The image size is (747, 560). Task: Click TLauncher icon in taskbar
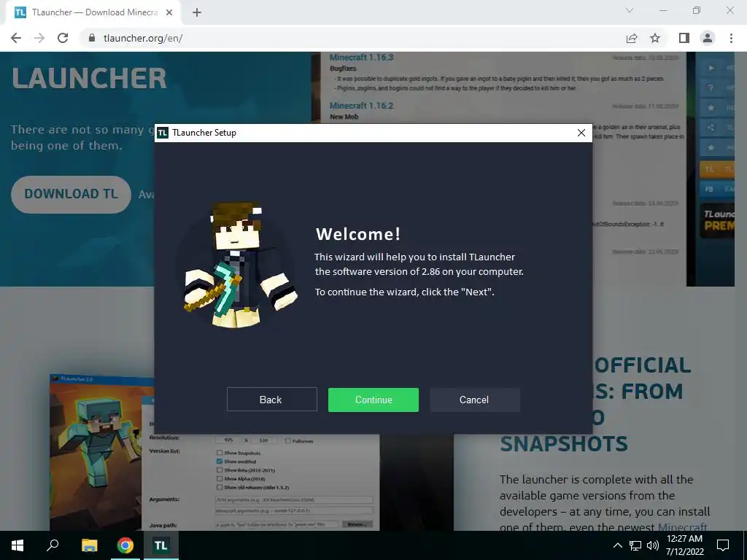tap(160, 545)
